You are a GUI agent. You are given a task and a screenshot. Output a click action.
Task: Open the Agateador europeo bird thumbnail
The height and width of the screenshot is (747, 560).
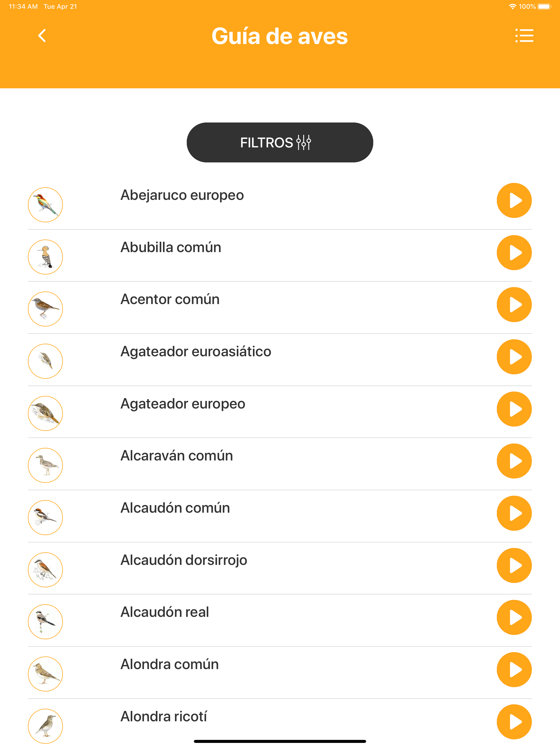tap(45, 413)
